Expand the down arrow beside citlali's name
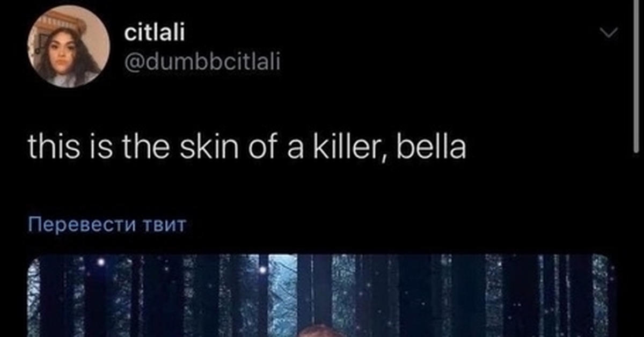The height and width of the screenshot is (337, 644). tap(608, 33)
